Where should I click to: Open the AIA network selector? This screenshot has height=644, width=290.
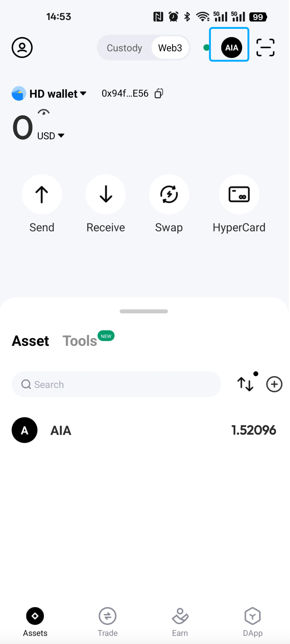(231, 48)
